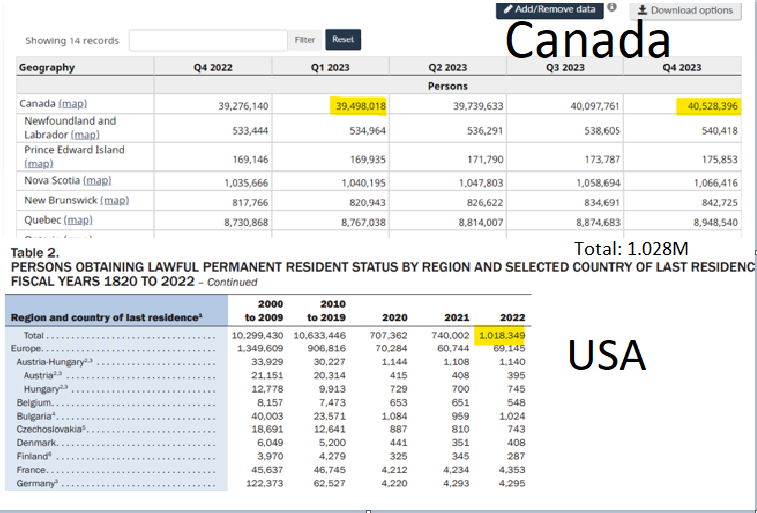757x513 pixels.
Task: Open the Prince Edward Island map link
Action: [39, 164]
